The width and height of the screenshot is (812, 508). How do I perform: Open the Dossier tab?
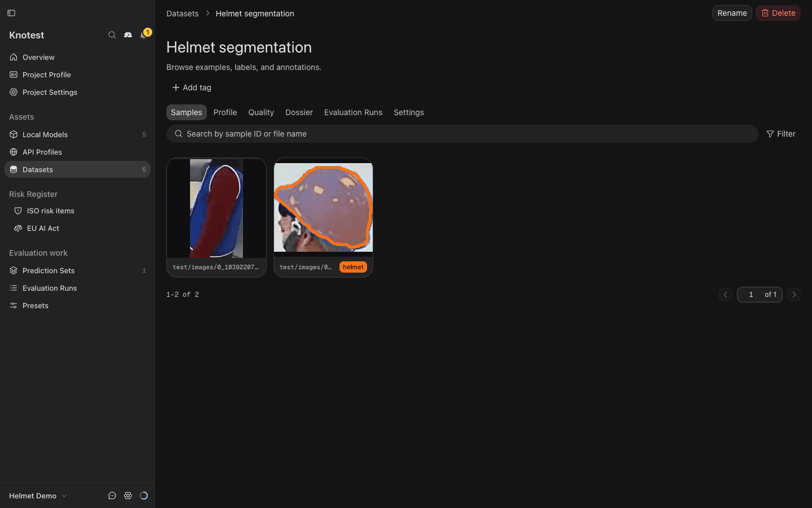pyautogui.click(x=299, y=112)
